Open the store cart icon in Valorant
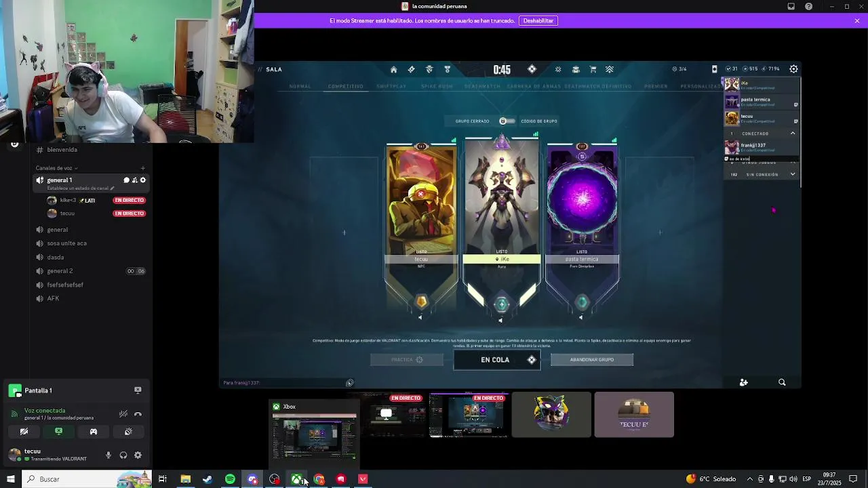The height and width of the screenshot is (488, 868). (x=593, y=69)
